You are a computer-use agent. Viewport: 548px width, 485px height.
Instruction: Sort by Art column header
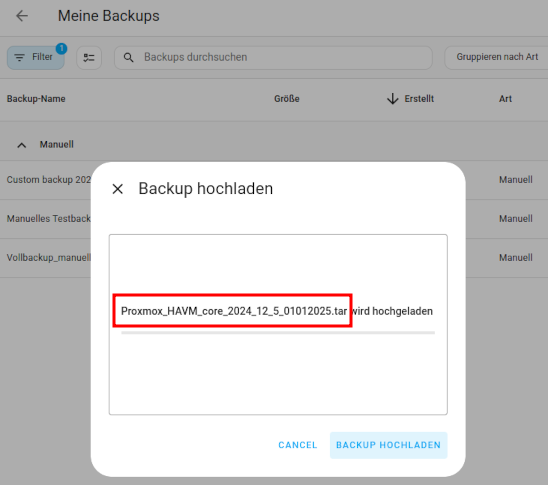[x=505, y=99]
